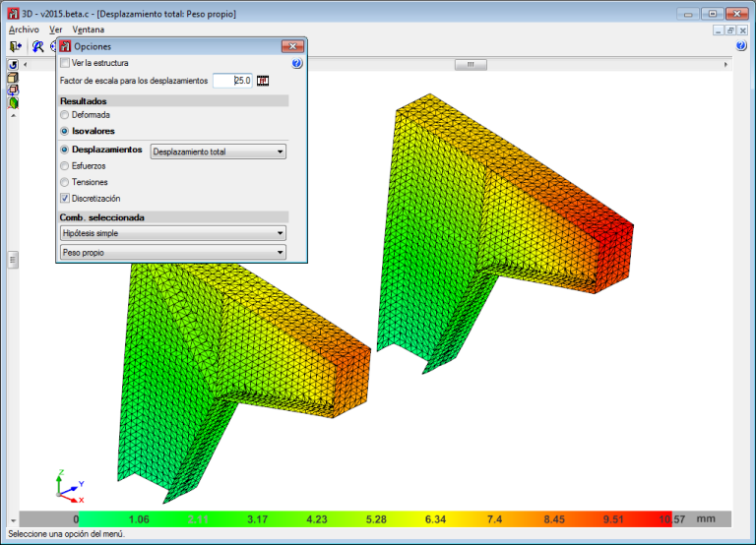756x545 pixels.
Task: Close the Opciones dialog
Action: click(x=292, y=46)
